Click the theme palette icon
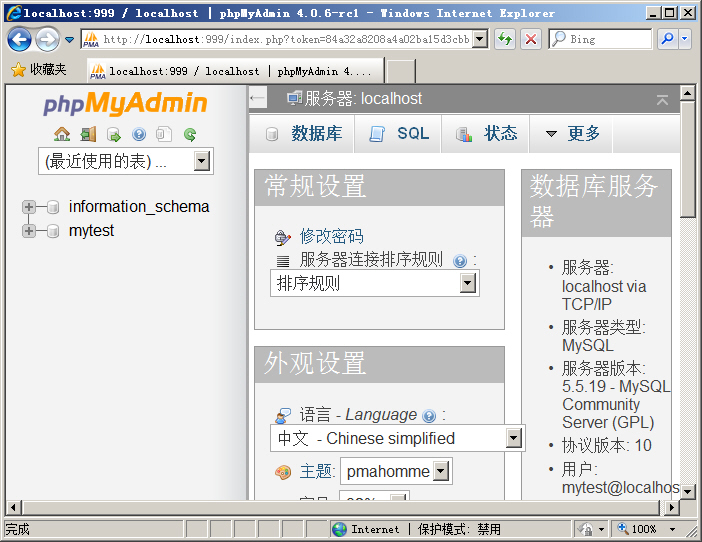This screenshot has height=542, width=702. [x=283, y=472]
